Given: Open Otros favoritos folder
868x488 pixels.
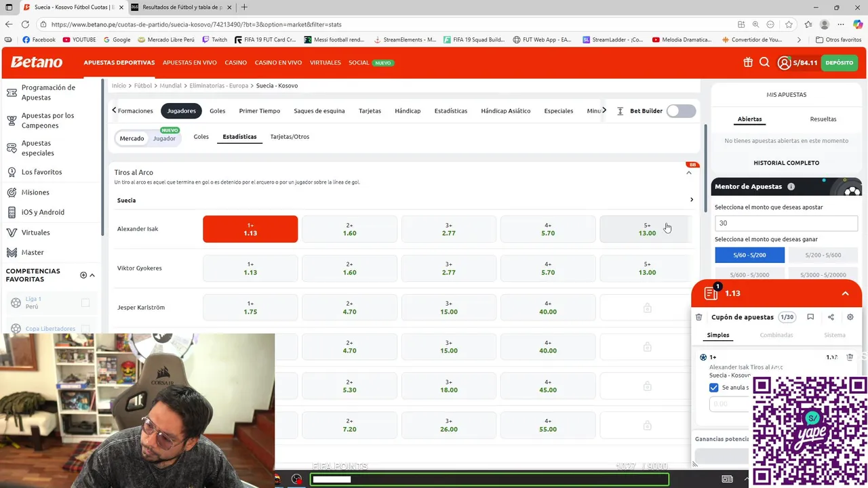Looking at the screenshot, I should click(838, 40).
